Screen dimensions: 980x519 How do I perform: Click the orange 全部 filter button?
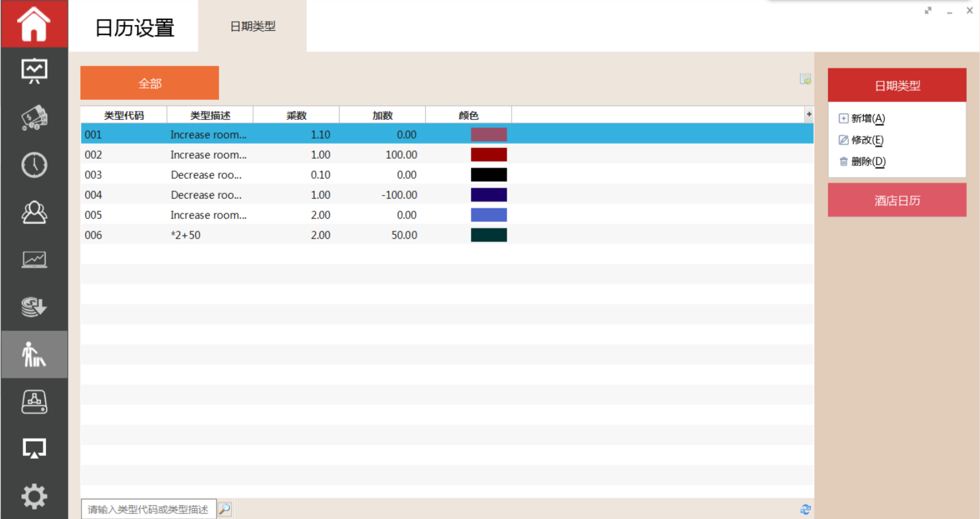[149, 83]
